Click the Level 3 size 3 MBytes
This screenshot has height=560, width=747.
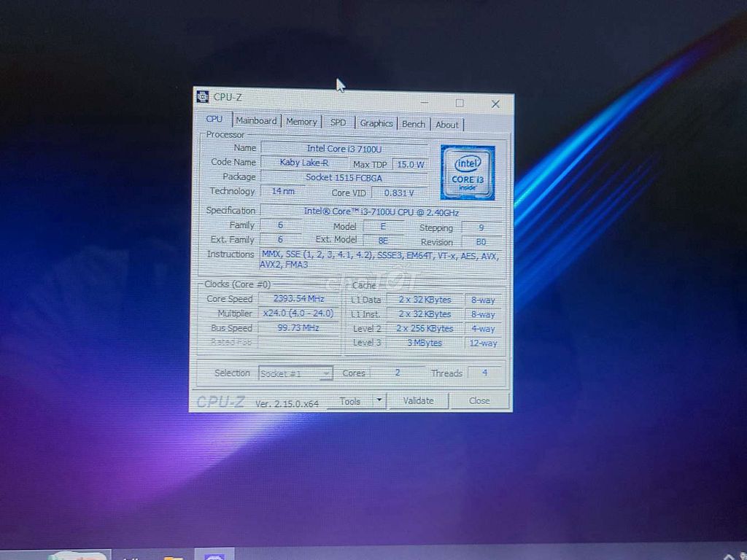tap(425, 343)
